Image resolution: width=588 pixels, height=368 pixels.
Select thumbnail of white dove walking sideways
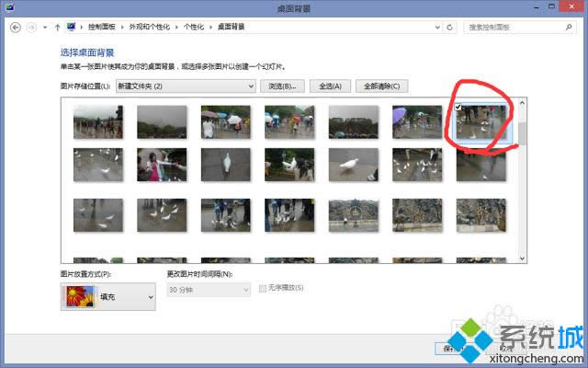coord(353,165)
